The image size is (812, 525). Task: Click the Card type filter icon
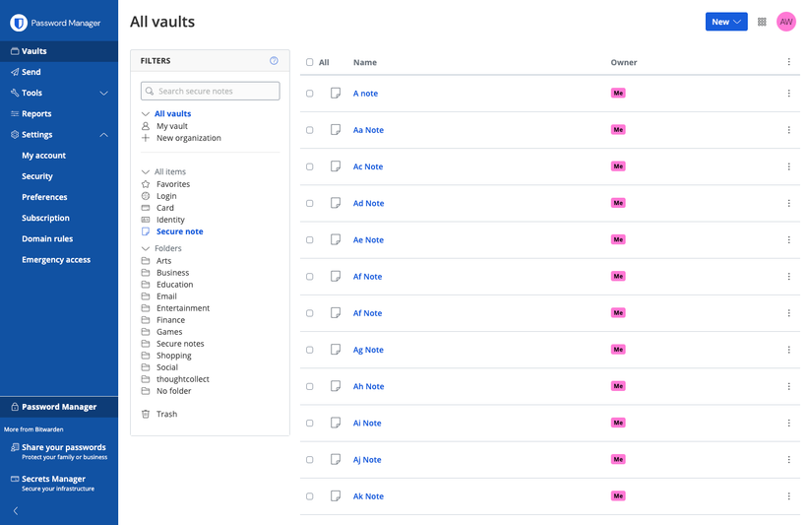point(146,208)
